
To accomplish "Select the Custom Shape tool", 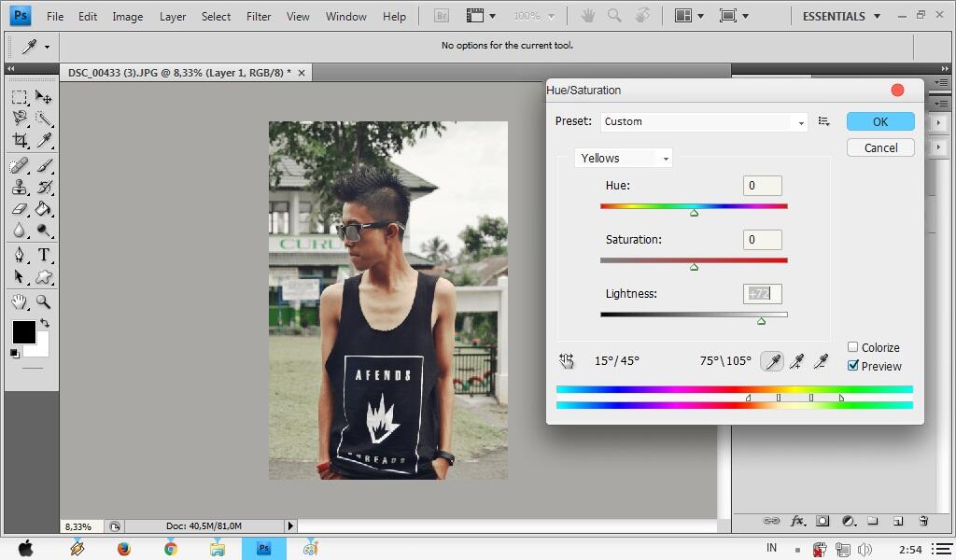I will click(43, 277).
